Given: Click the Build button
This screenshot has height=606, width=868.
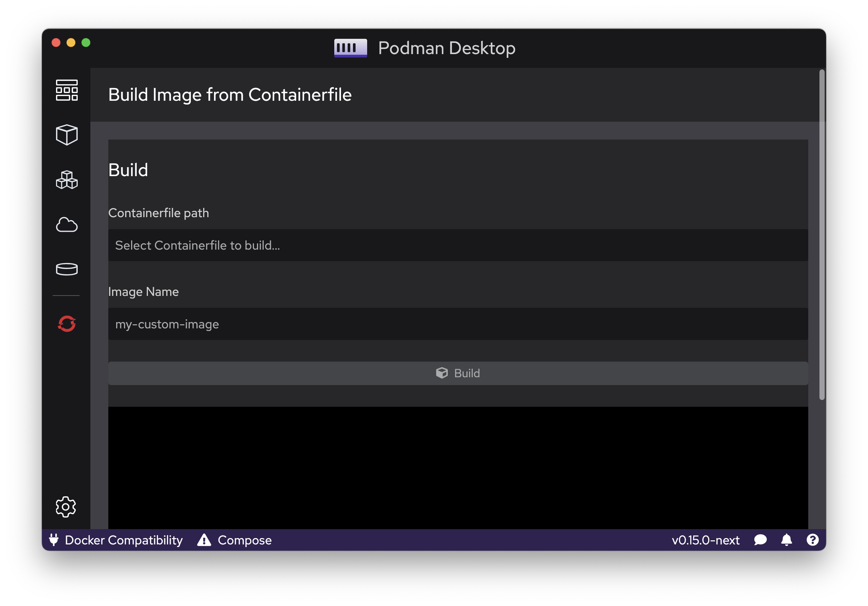Looking at the screenshot, I should click(x=458, y=373).
